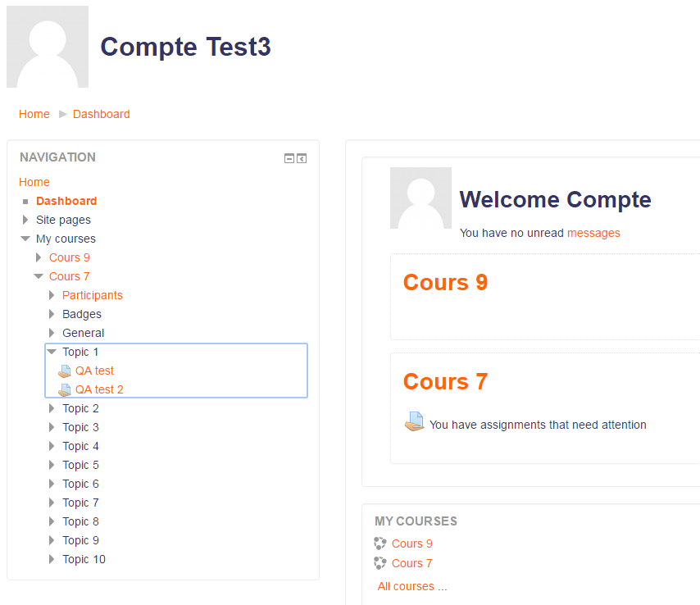The image size is (700, 605).
Task: Click the MY COURSES block title
Action: pyautogui.click(x=416, y=521)
